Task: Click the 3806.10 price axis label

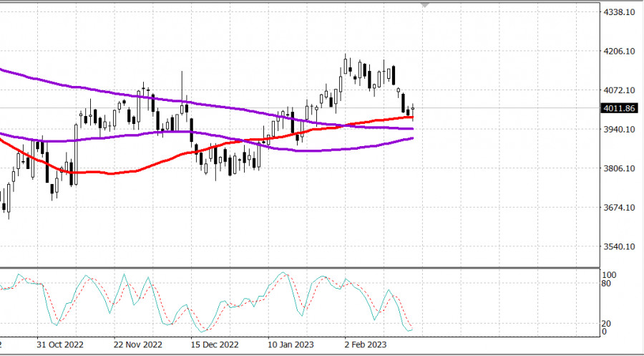Action: click(620, 168)
